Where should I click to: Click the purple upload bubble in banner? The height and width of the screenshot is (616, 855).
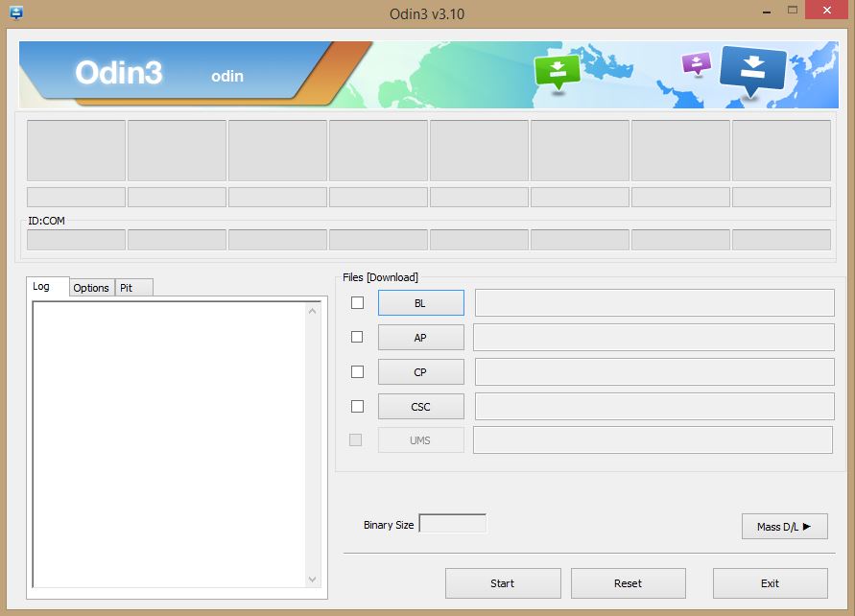point(697,63)
